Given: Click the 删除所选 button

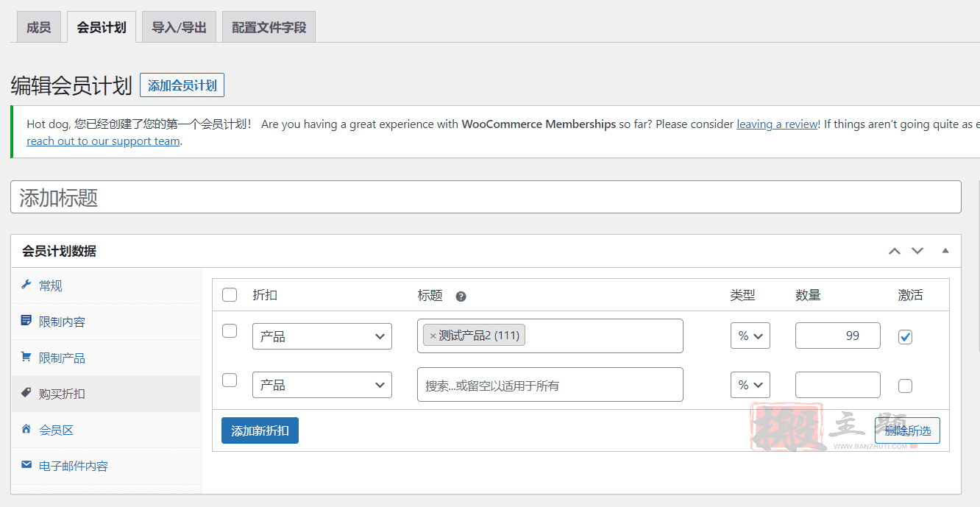Looking at the screenshot, I should [x=907, y=430].
